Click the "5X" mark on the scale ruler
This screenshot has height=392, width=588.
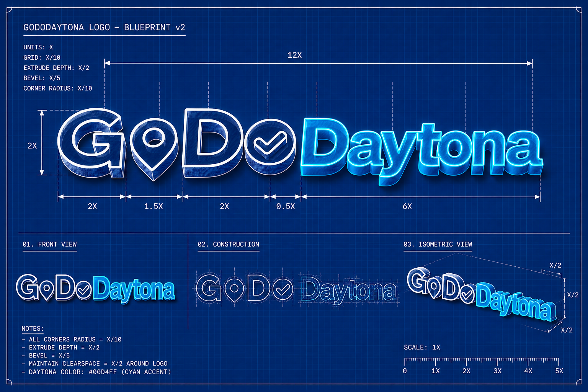(x=559, y=371)
